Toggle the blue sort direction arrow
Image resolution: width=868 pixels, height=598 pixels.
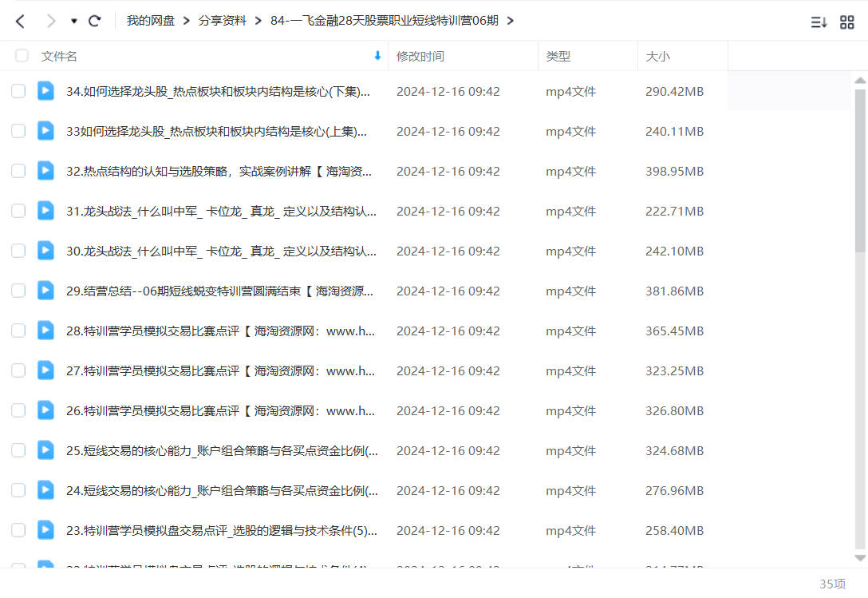pyautogui.click(x=377, y=55)
